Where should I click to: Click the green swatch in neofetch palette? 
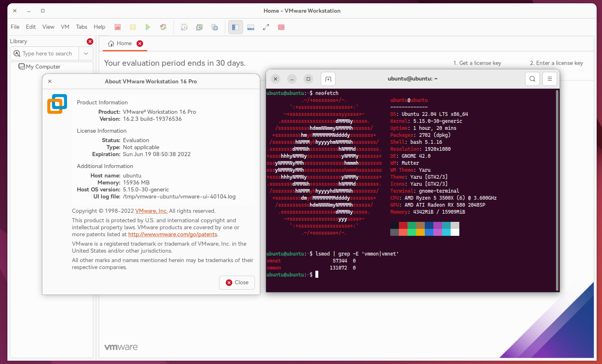(412, 225)
